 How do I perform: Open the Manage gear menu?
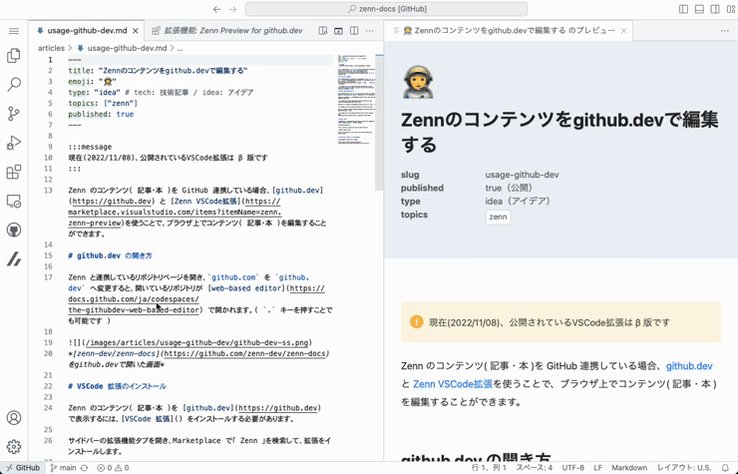[x=14, y=446]
